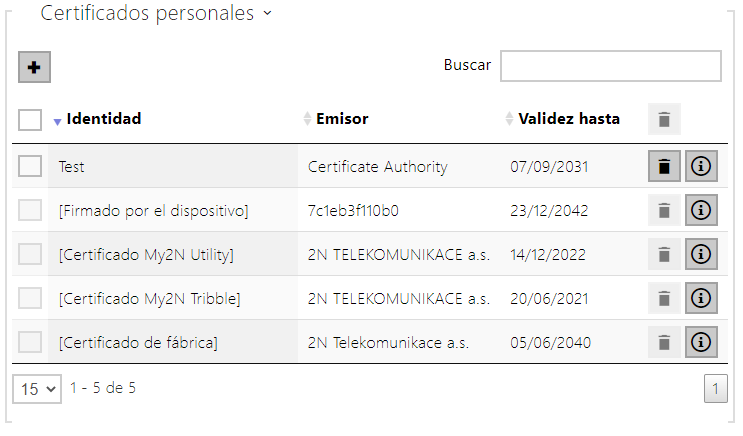Focus the Buscar search field
This screenshot has height=436, width=743.
(611, 66)
